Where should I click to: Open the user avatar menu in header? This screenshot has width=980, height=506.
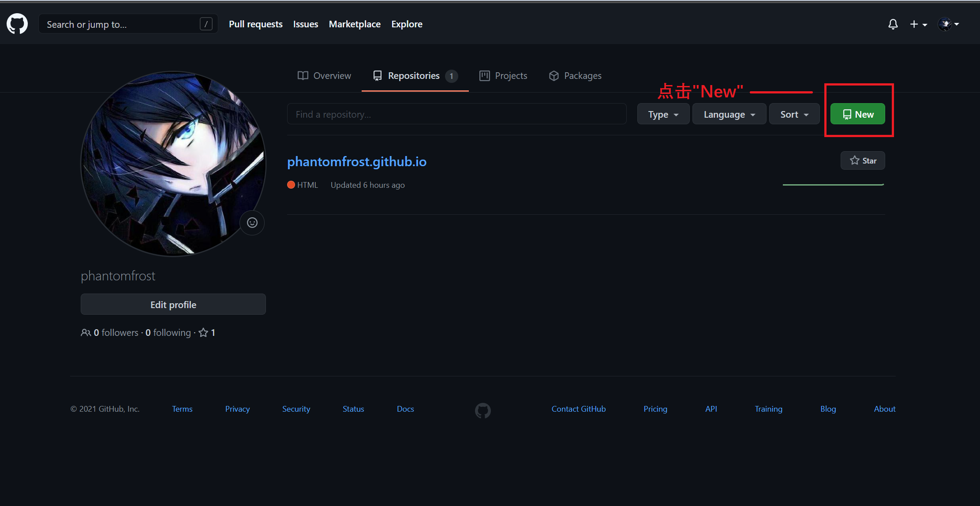point(948,24)
